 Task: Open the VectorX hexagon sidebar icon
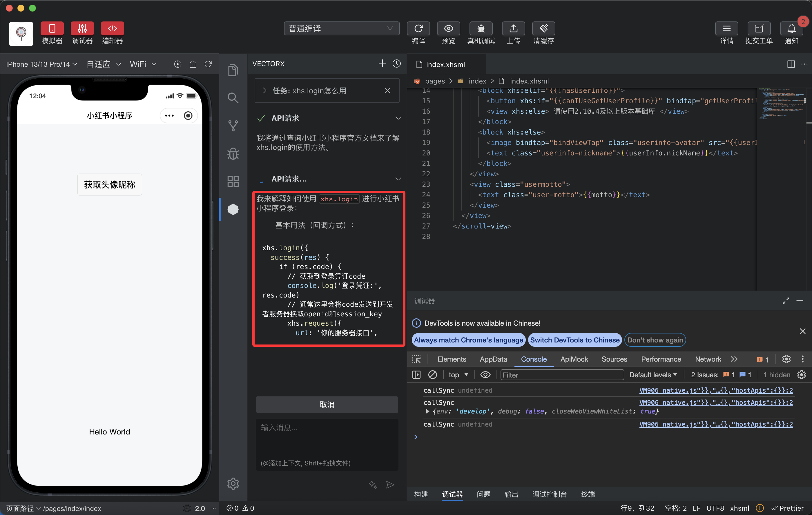(x=233, y=209)
